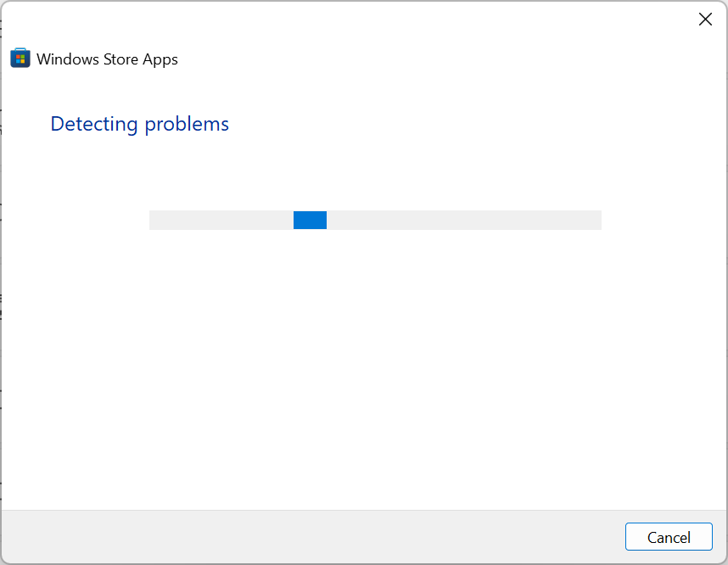This screenshot has height=565, width=728.
Task: Click the blue progress indicator block
Action: click(x=310, y=220)
